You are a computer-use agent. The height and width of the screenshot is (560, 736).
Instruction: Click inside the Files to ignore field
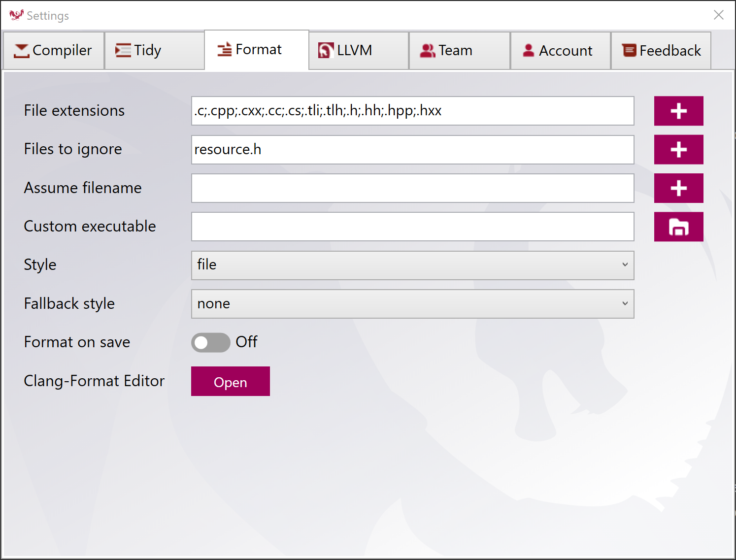pyautogui.click(x=412, y=149)
